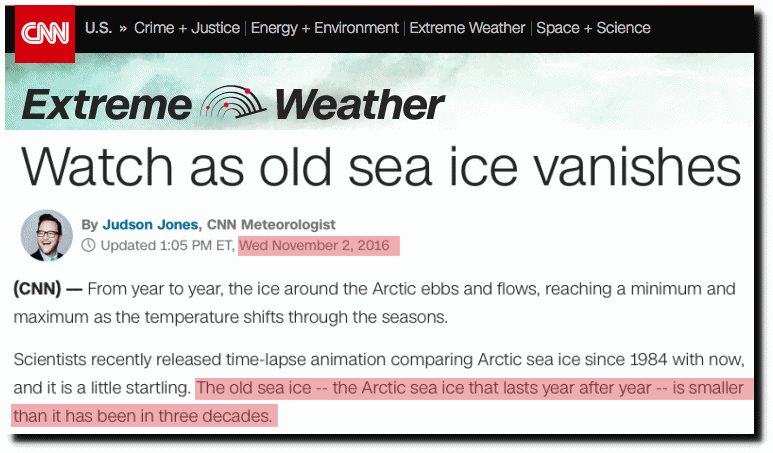Click the radar icon in Extreme Weather banner
773x453 pixels.
coord(233,103)
